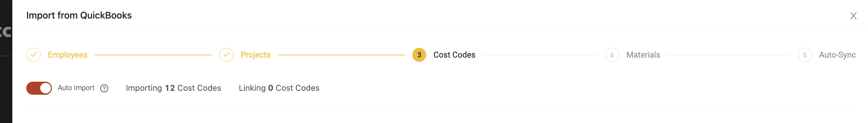
Task: Click the Employees completed checkmark circle
Action: [33, 55]
